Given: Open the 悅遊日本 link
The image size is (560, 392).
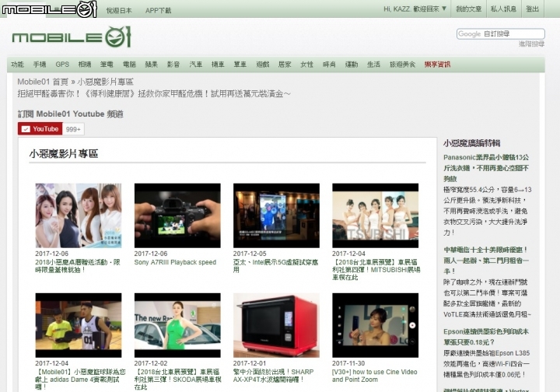Looking at the screenshot, I should click(x=119, y=11).
